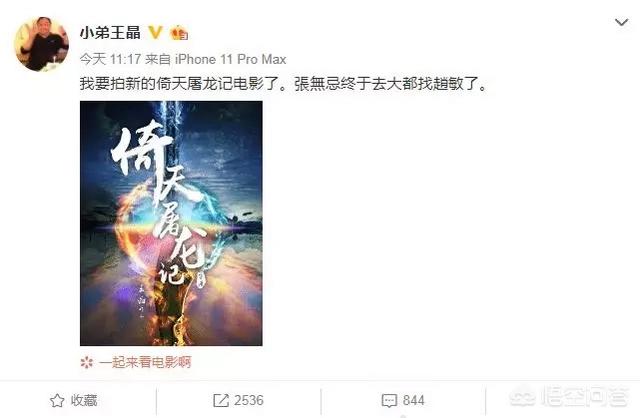Select the 收藏 label button
Viewport: 640px width, 418px height.
[x=84, y=400]
